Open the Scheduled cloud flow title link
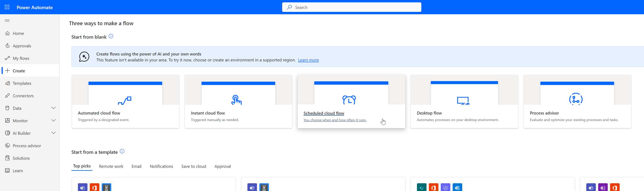The width and height of the screenshot is (644, 191). (x=324, y=113)
